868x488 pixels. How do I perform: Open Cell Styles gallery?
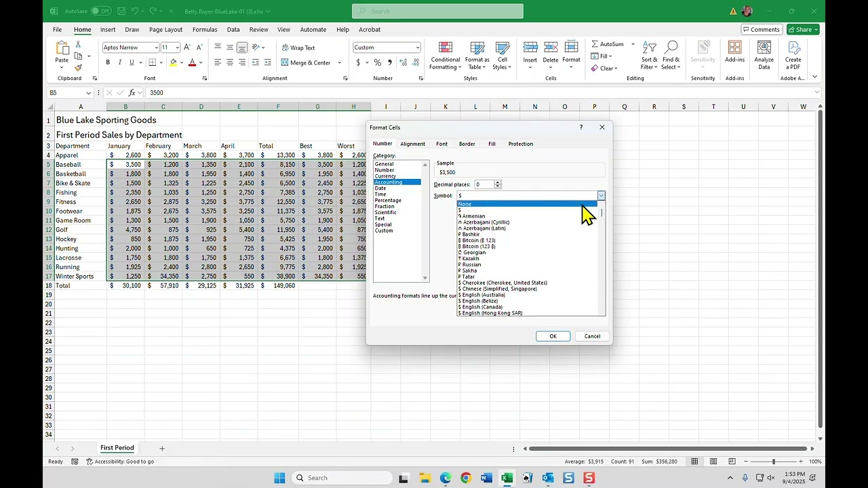coord(502,56)
